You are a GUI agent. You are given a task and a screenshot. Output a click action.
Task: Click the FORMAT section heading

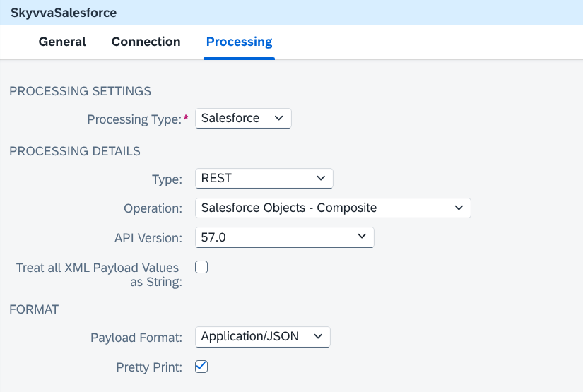34,309
